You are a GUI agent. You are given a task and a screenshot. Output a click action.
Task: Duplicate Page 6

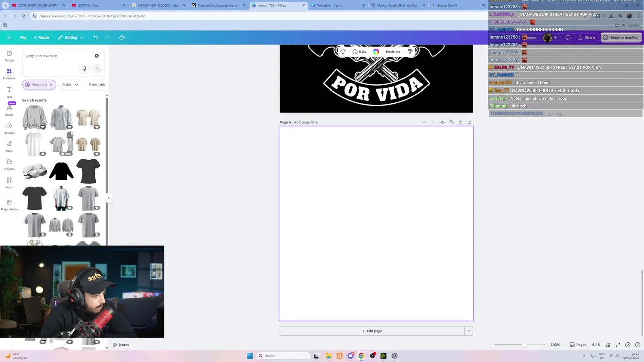point(451,122)
